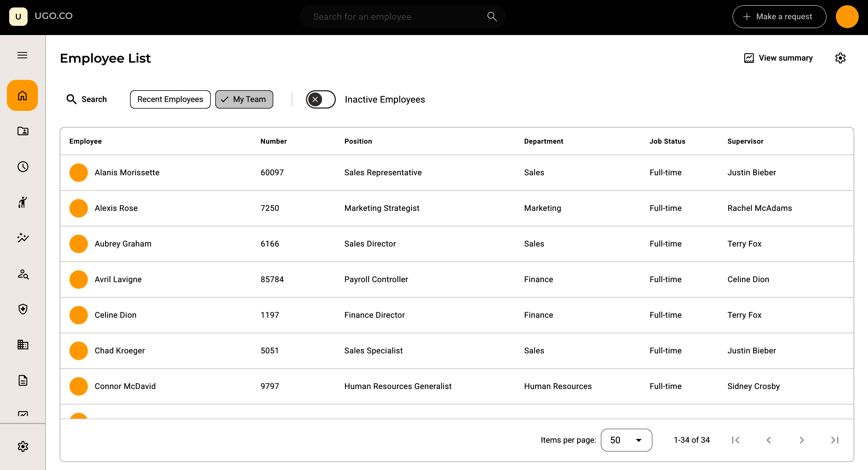This screenshot has width=868, height=470.
Task: Jump to the last page arrow
Action: click(835, 440)
